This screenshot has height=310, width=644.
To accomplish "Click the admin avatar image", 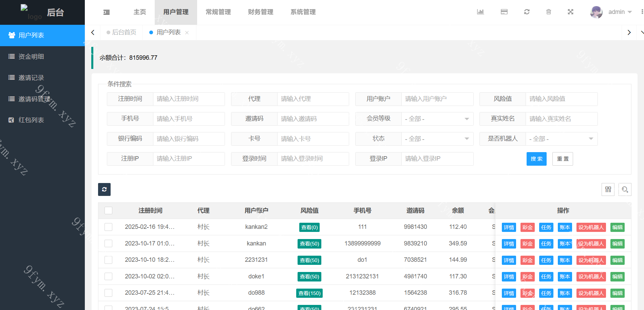I will click(596, 12).
